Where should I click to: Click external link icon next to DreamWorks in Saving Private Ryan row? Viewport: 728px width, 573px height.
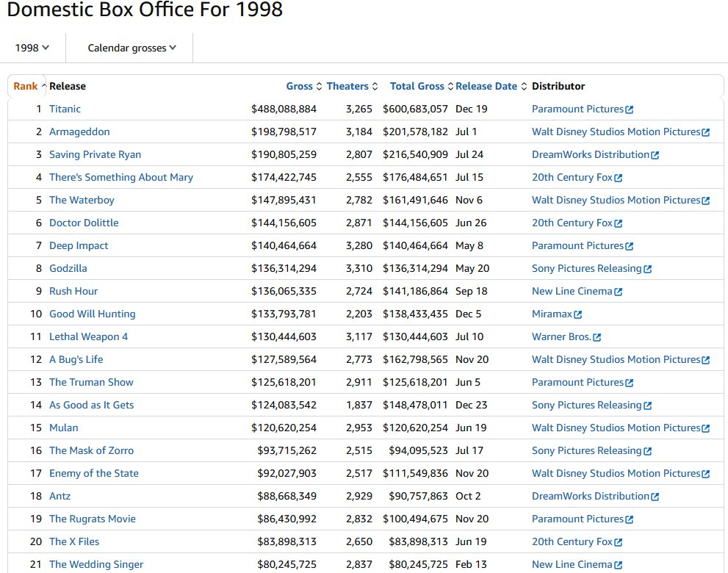(x=655, y=155)
